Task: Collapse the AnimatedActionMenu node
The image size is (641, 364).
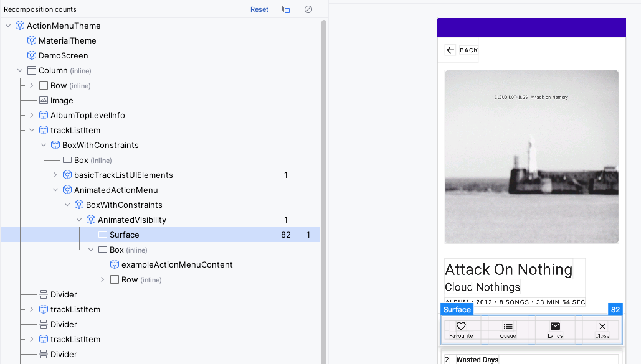Action: coord(55,190)
